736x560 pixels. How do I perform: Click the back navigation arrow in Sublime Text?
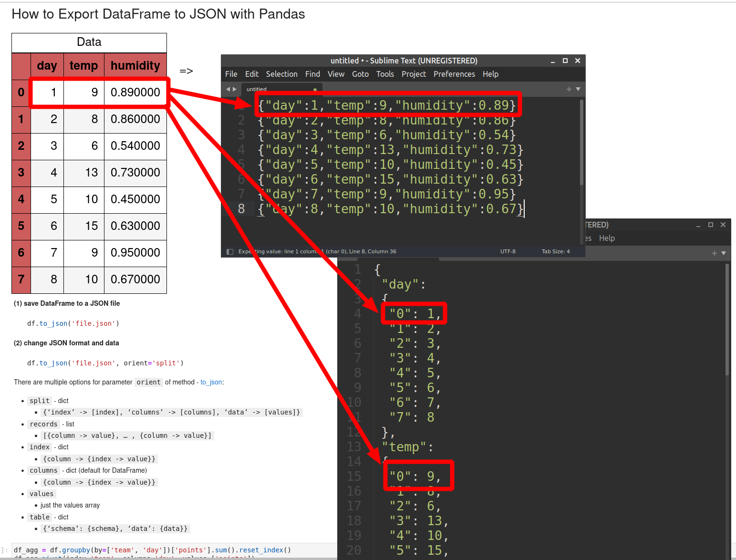click(228, 89)
